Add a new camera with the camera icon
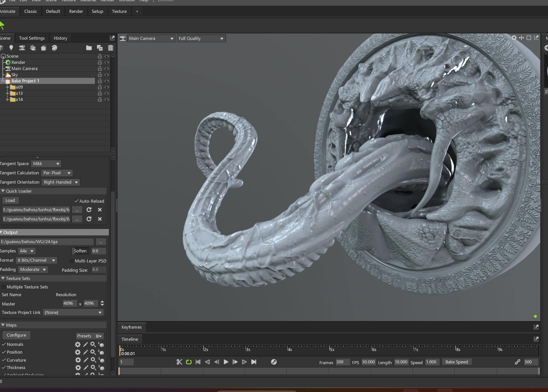The width and height of the screenshot is (548, 392). click(22, 48)
